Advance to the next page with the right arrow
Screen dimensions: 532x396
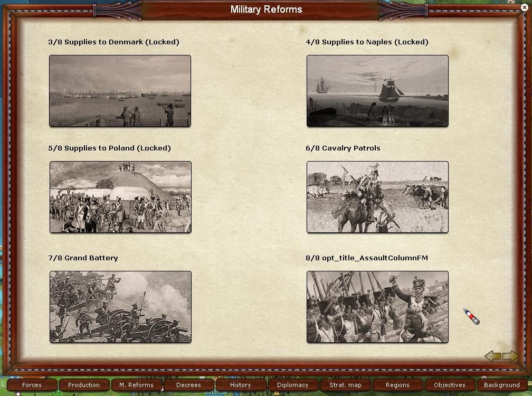[510, 356]
